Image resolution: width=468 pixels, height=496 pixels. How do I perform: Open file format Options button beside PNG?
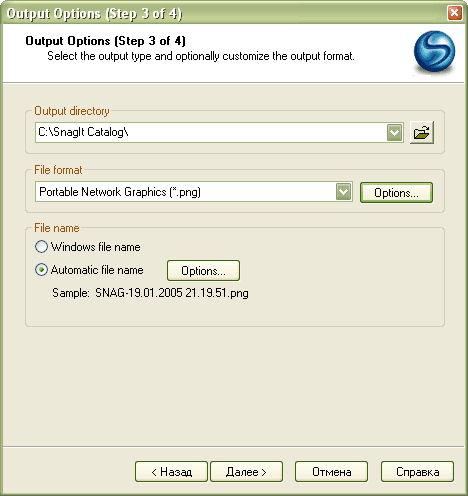396,192
